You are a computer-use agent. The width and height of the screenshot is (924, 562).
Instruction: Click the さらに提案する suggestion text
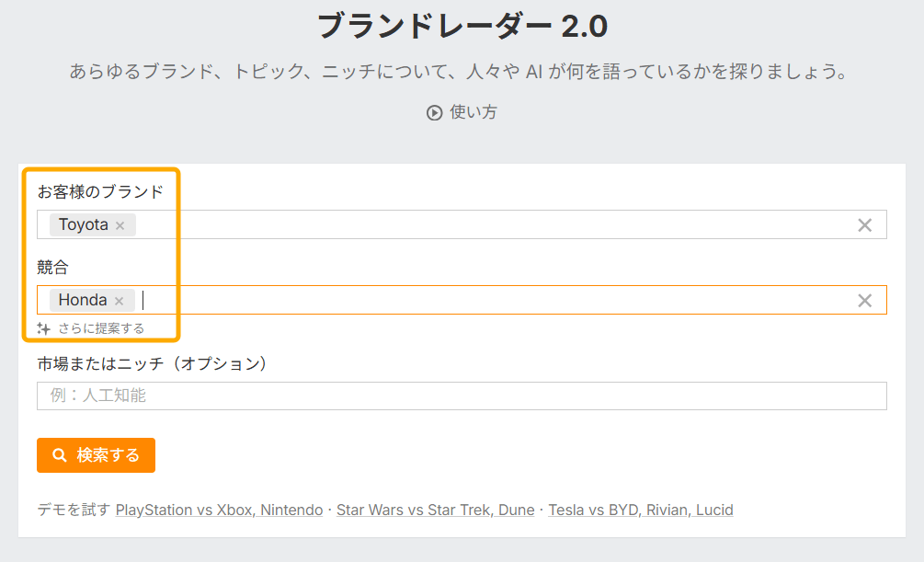click(x=101, y=328)
